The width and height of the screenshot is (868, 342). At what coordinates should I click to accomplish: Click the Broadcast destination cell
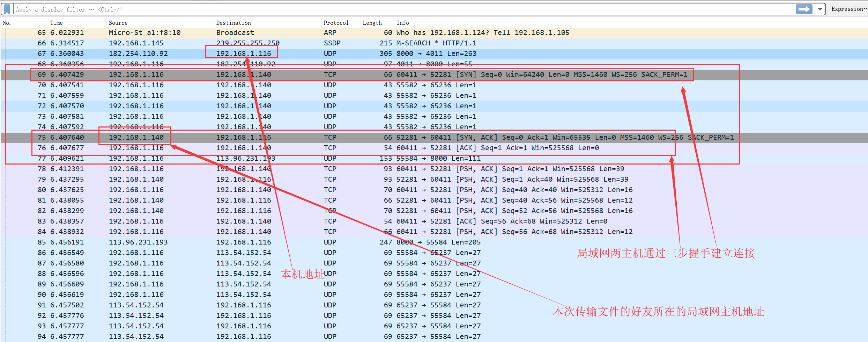(x=235, y=32)
